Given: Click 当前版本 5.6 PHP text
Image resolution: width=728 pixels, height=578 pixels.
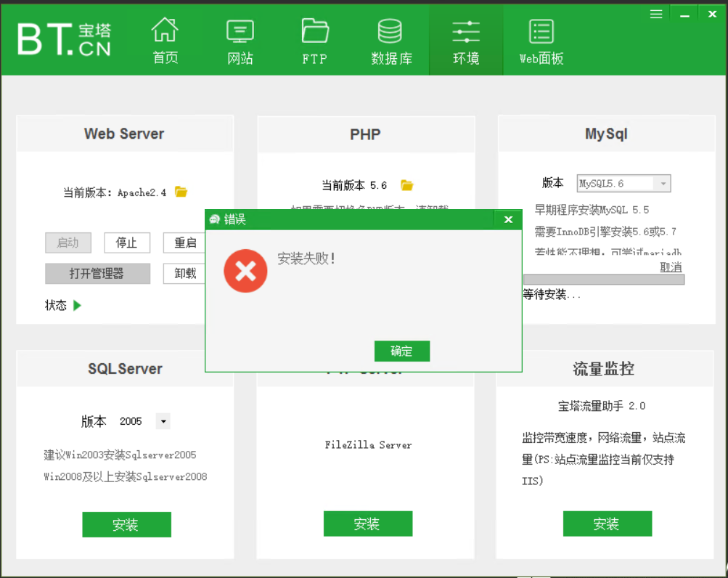Looking at the screenshot, I should click(355, 185).
